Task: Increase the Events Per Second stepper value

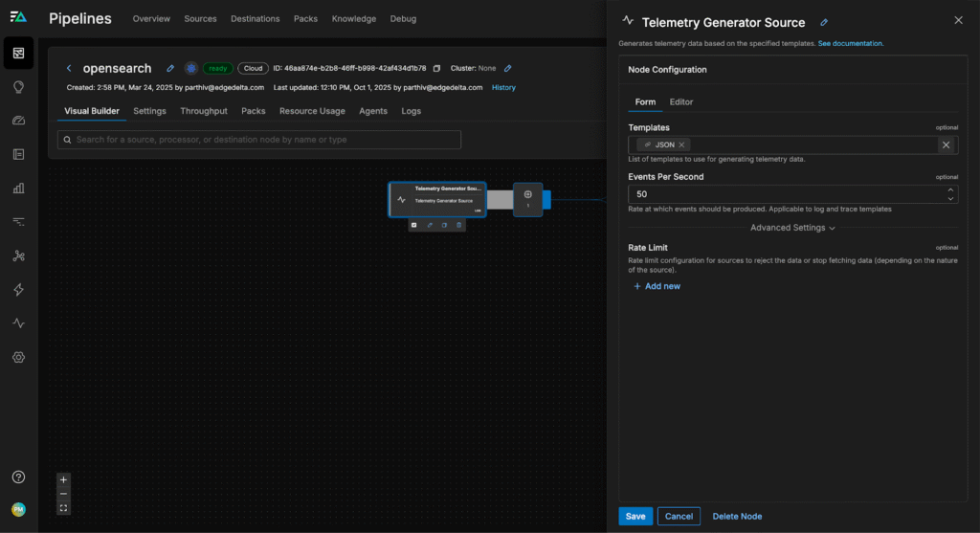Action: point(949,189)
